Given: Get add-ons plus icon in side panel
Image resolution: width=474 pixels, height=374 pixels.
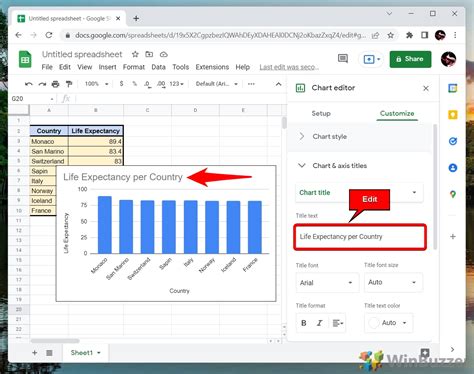Looking at the screenshot, I should tap(453, 237).
